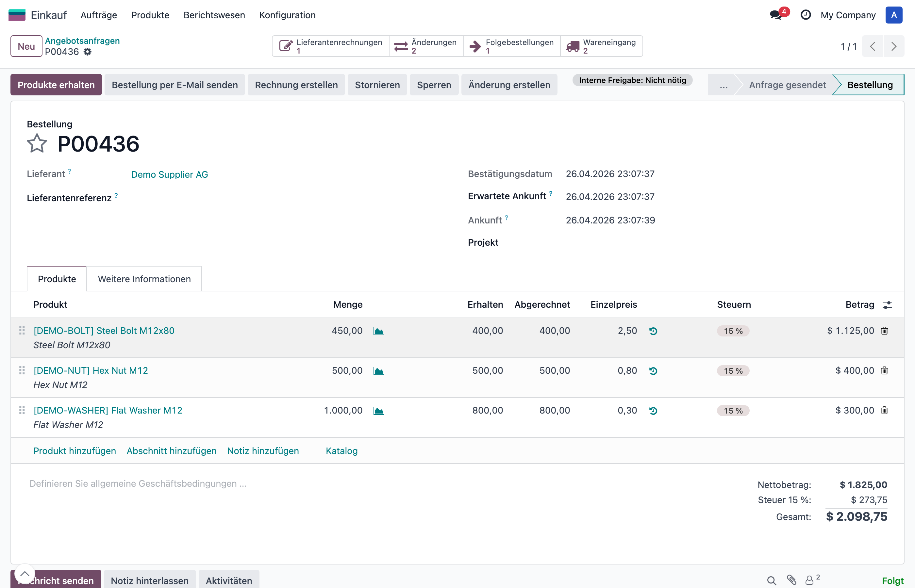Viewport: 915px width, 588px height.
Task: Click the Anfrage gesendet status step
Action: pos(787,85)
